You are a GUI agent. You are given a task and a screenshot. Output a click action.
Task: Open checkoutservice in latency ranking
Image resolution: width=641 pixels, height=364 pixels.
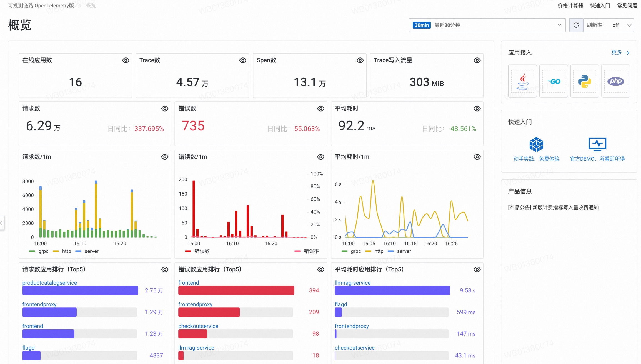pos(355,348)
